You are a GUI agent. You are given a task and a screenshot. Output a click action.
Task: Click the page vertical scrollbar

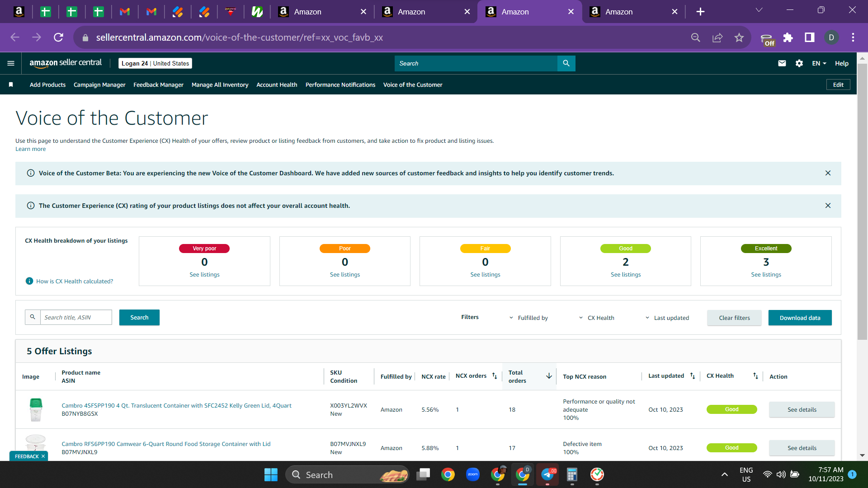pos(862,201)
